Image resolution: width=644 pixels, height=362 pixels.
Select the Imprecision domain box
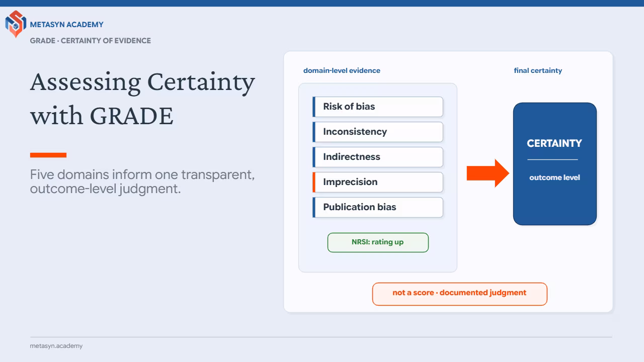click(x=378, y=182)
